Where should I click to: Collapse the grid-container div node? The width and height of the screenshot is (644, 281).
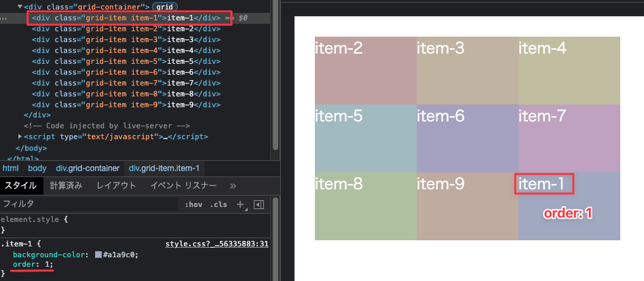pyautogui.click(x=20, y=7)
